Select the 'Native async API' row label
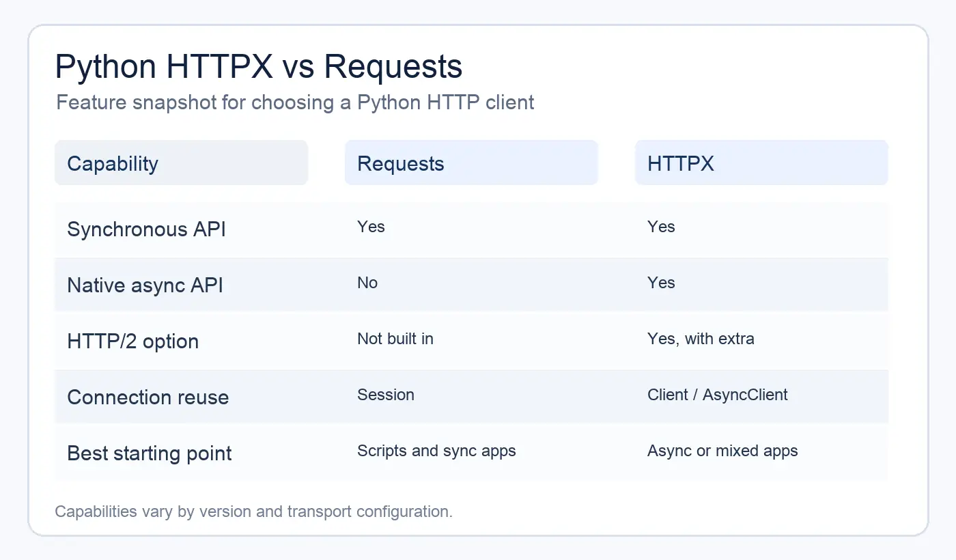Screen dimensions: 956x560 [x=145, y=285]
